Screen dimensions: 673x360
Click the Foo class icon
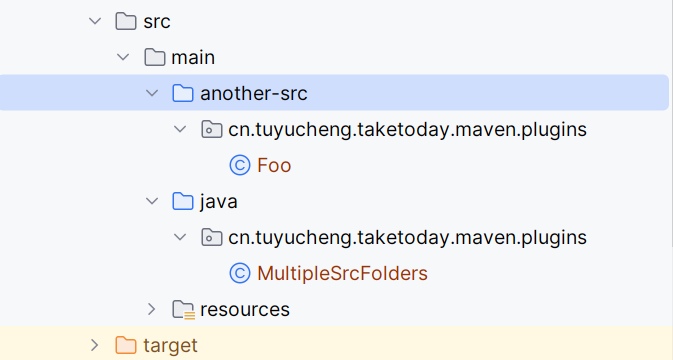click(240, 165)
